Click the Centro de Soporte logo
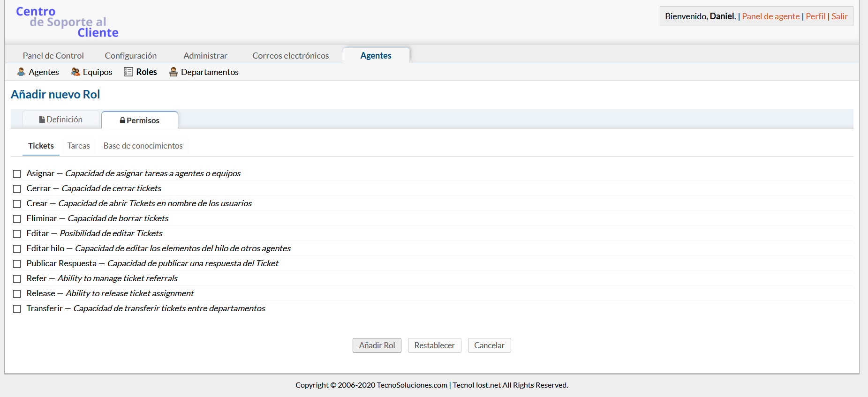Screen dimensions: 868x397 click(x=67, y=22)
